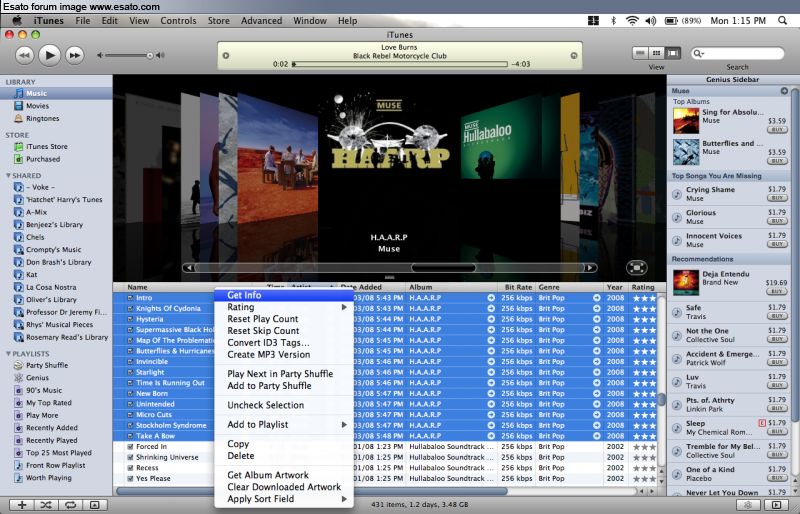
Task: Open the Apple menu
Action: [x=17, y=20]
